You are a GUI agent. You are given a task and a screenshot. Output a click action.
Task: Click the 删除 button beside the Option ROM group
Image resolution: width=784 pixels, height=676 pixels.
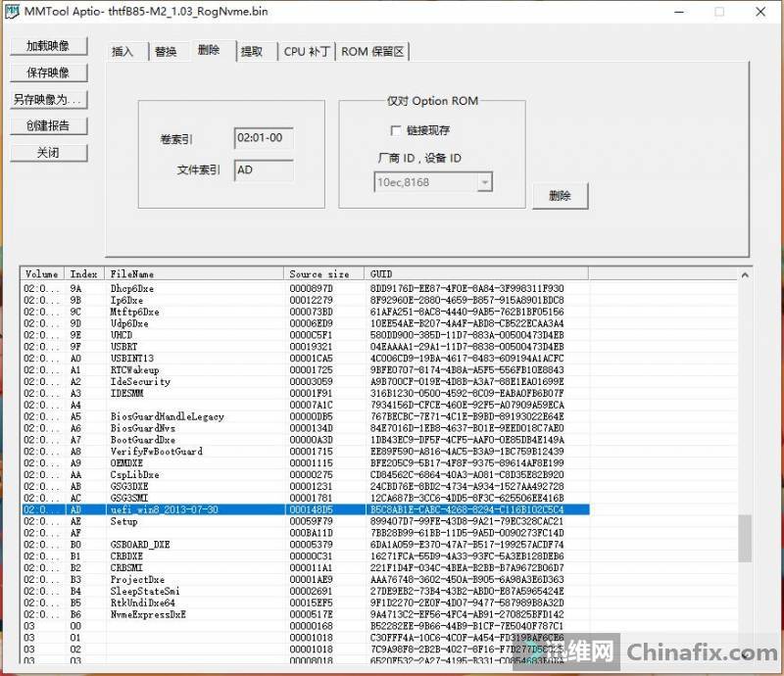click(x=560, y=196)
